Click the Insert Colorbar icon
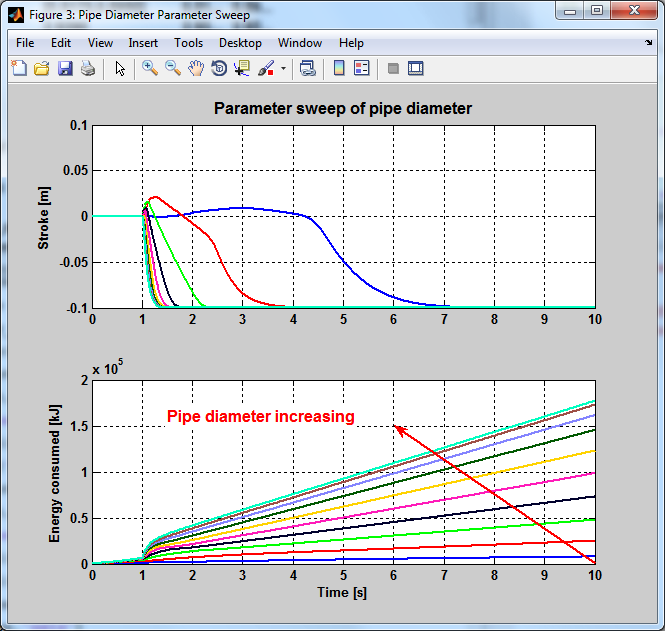Image resolution: width=665 pixels, height=631 pixels. coord(339,69)
